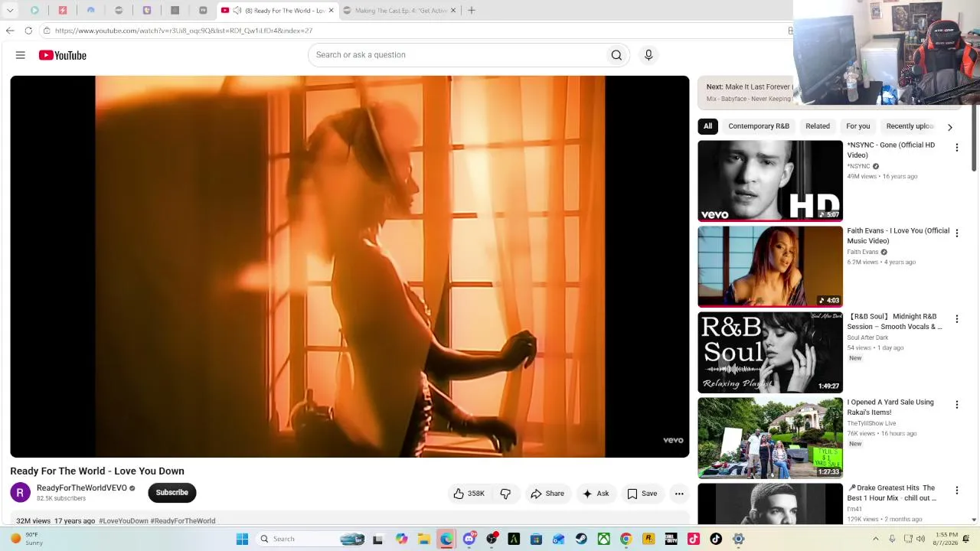Open Google Chrome from the taskbar

[626, 539]
